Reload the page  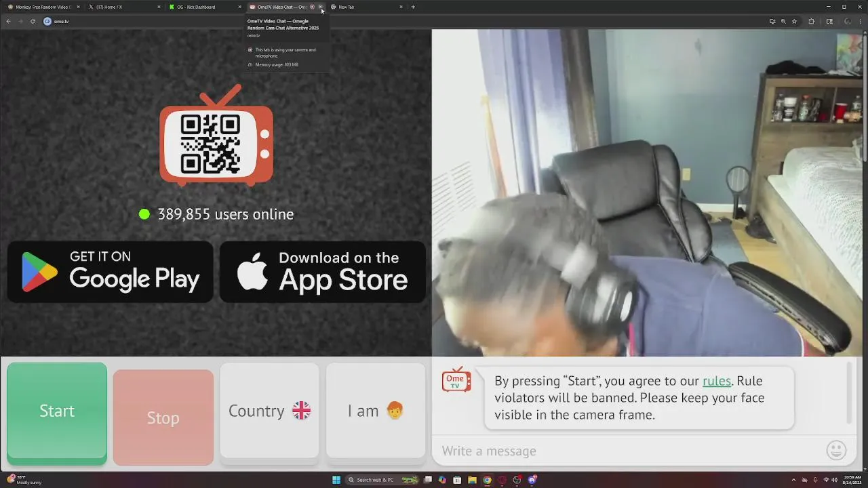[x=33, y=21]
